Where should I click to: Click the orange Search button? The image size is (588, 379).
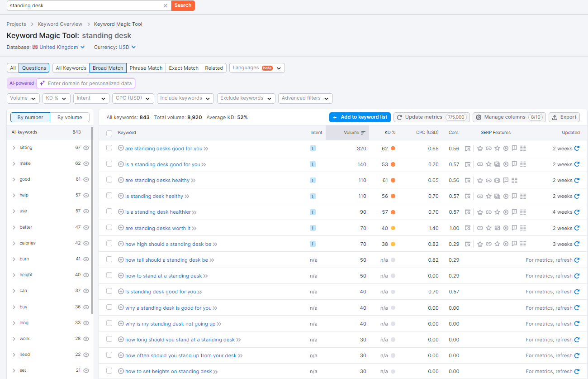tap(183, 5)
